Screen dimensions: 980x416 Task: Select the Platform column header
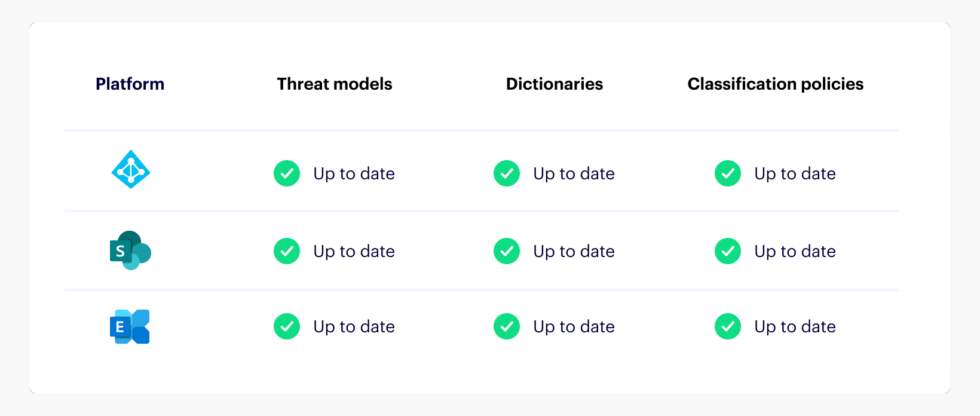(130, 84)
